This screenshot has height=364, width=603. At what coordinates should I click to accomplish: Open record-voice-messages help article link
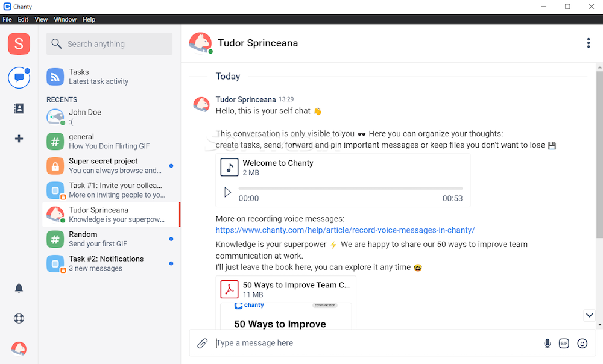pyautogui.click(x=345, y=230)
